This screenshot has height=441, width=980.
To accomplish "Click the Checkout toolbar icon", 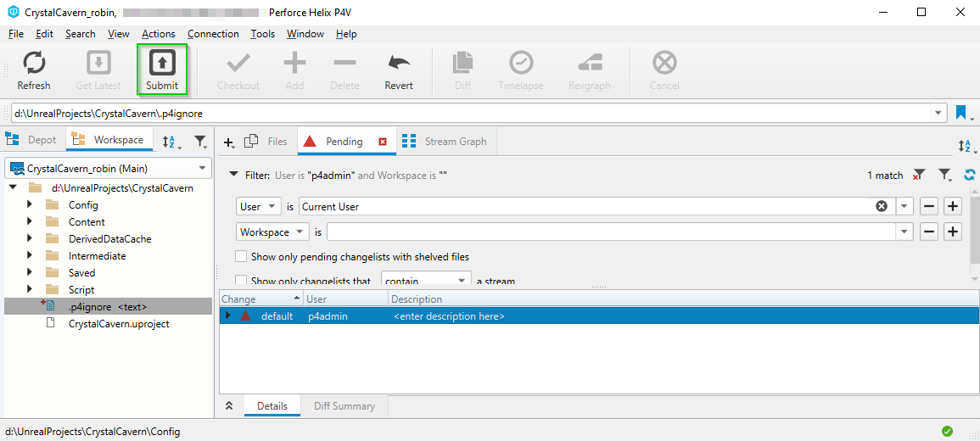I will [x=238, y=70].
